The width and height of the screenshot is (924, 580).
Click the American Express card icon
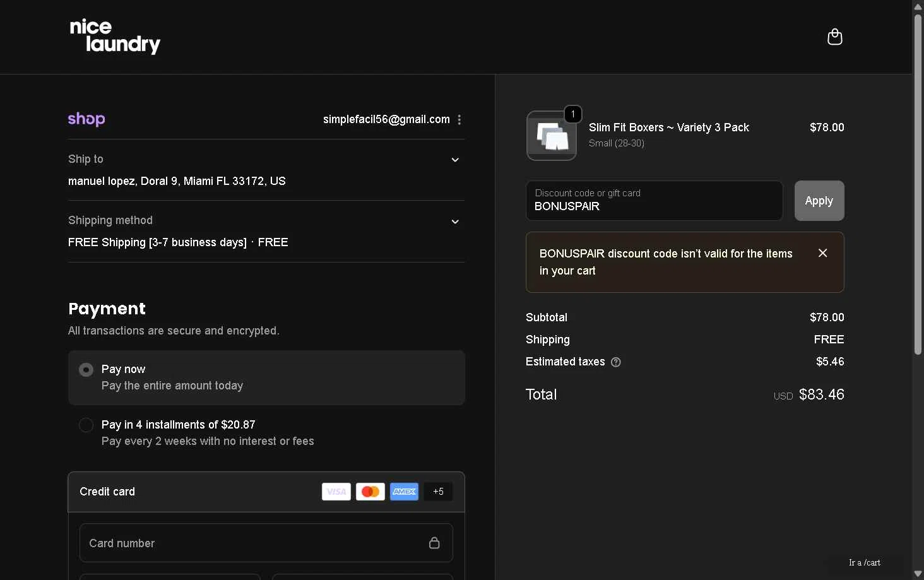(x=405, y=492)
